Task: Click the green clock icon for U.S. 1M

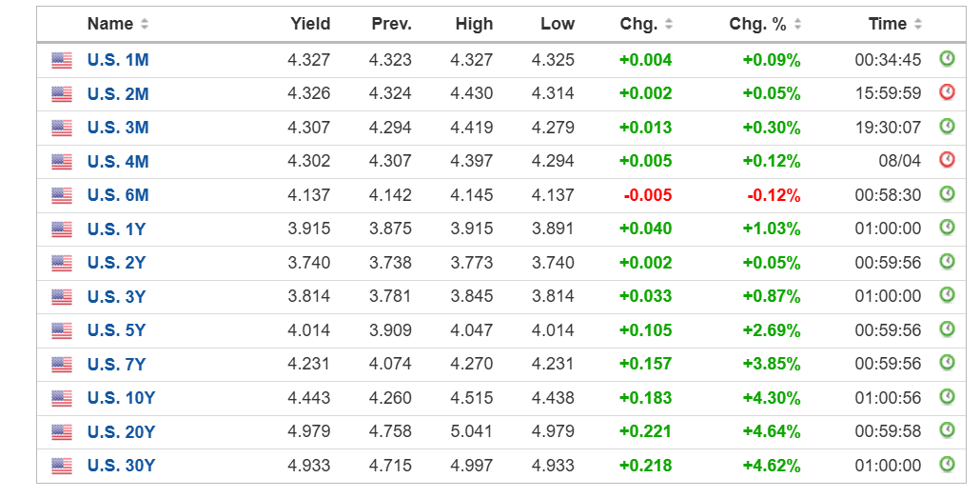Action: click(x=947, y=59)
